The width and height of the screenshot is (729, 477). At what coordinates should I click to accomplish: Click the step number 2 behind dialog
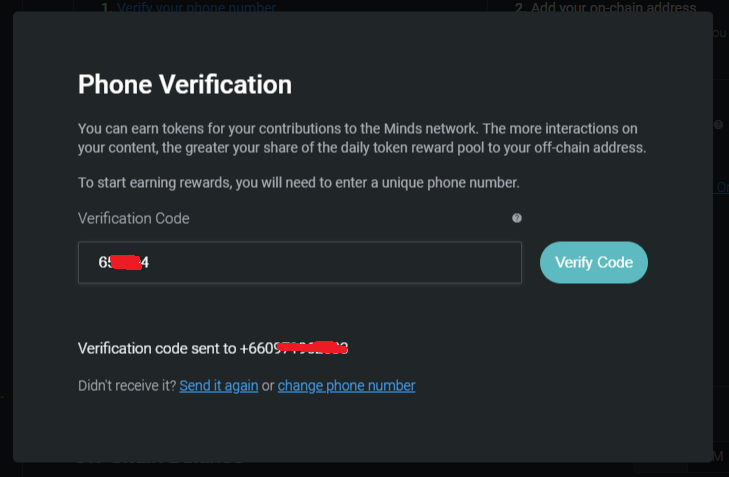tap(519, 8)
